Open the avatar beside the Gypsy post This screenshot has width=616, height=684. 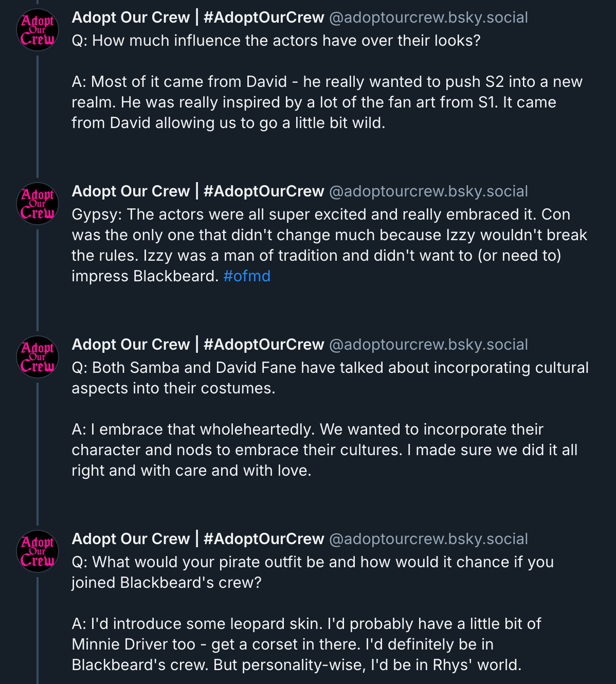[x=38, y=204]
